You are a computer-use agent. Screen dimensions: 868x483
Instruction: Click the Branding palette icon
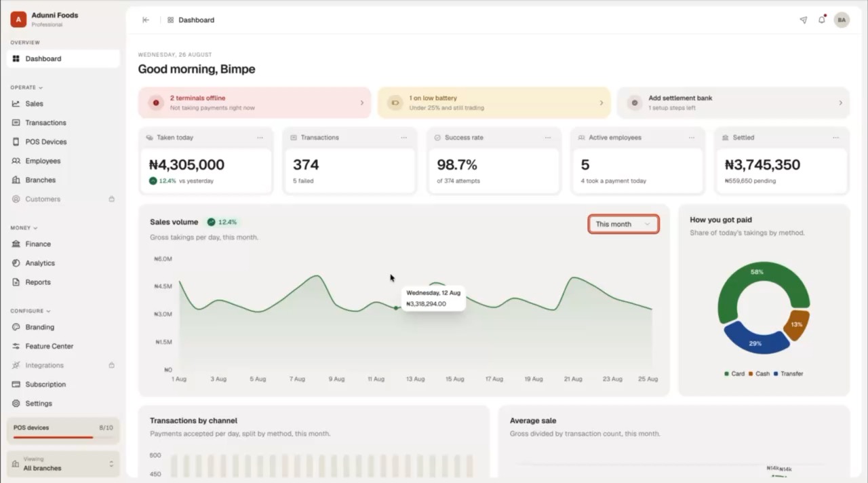[16, 327]
